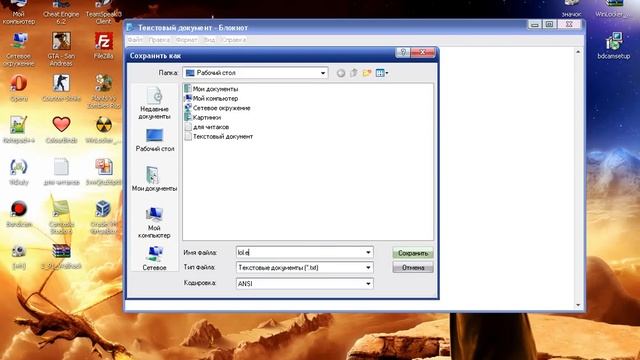This screenshot has width=640, height=360.
Task: Open the Вид menu in Notepad
Action: click(x=209, y=40)
